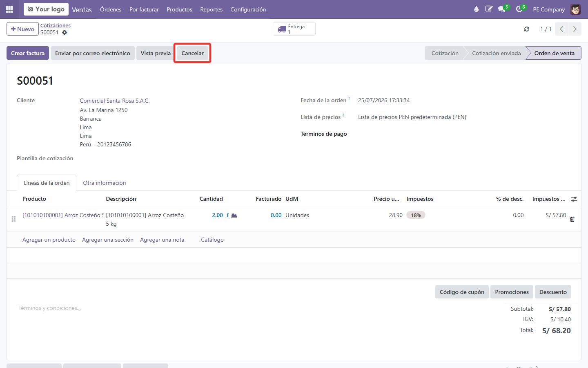Go to previous record chevron

coord(561,29)
